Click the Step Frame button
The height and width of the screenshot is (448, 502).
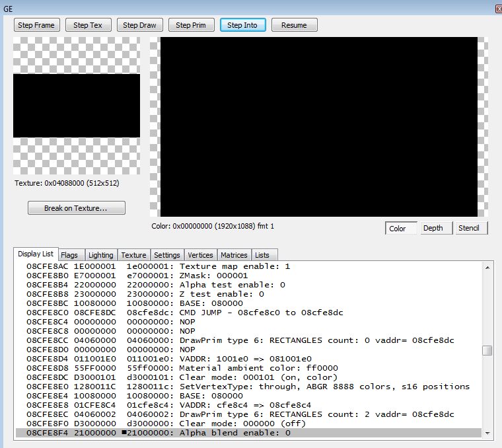(37, 25)
